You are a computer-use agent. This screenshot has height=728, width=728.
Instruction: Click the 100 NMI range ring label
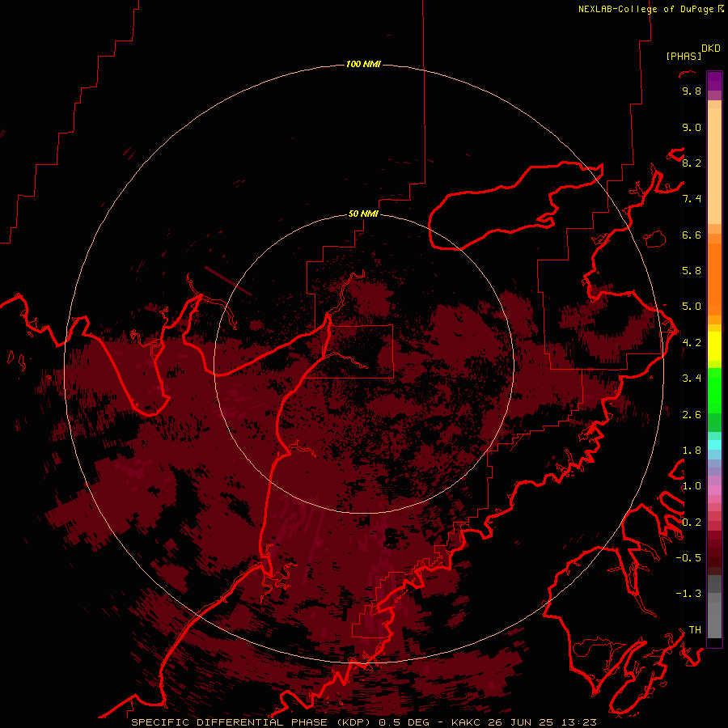pyautogui.click(x=363, y=64)
